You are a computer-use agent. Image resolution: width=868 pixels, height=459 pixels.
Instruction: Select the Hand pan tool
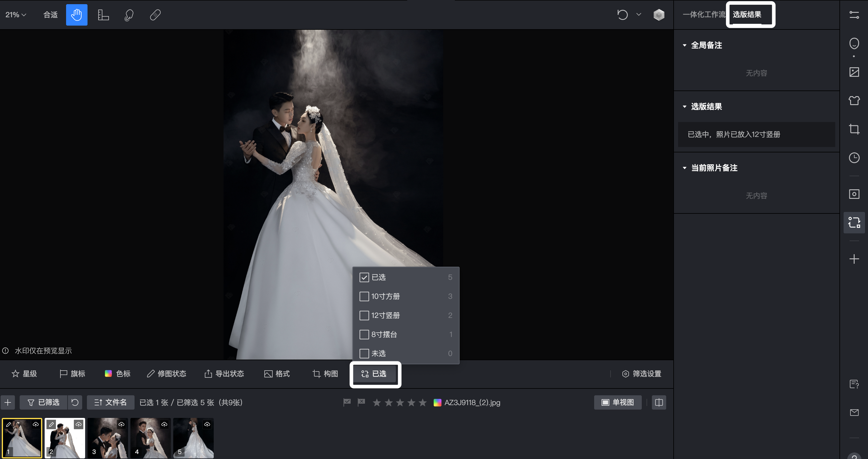tap(77, 15)
